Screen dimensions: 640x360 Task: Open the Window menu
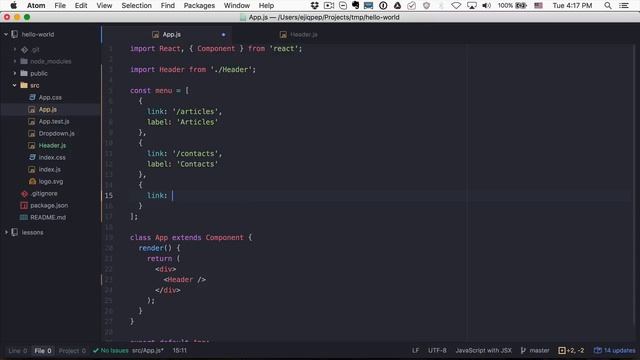[x=237, y=6]
